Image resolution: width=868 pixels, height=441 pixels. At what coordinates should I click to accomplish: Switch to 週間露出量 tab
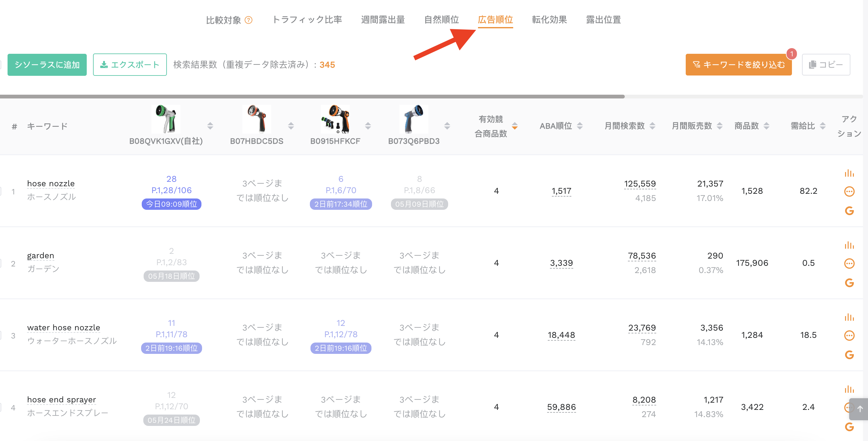tap(383, 20)
